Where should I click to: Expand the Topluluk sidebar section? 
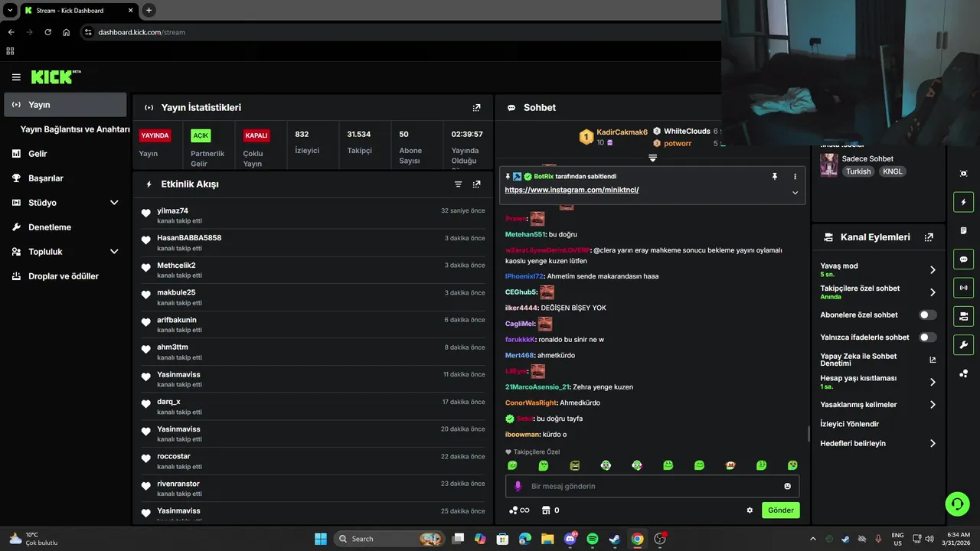pyautogui.click(x=114, y=252)
